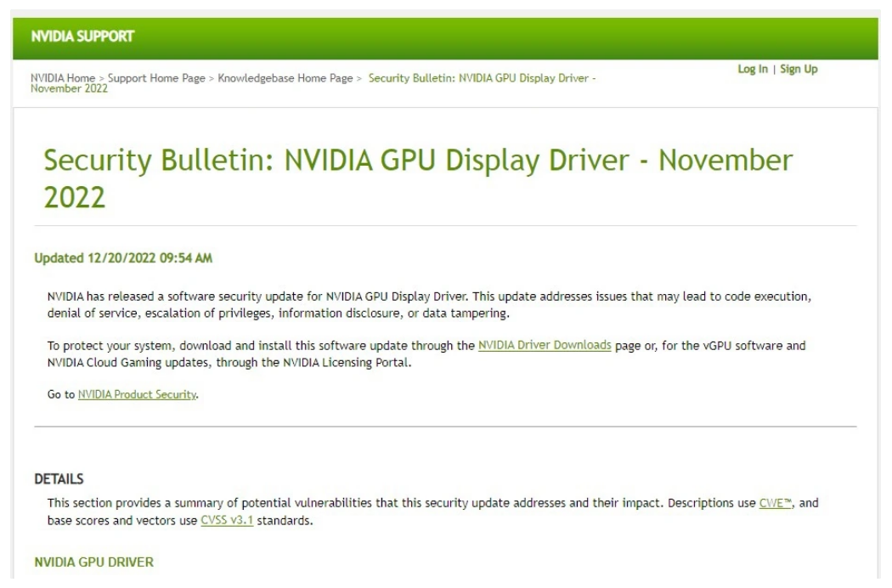Image resolution: width=892 pixels, height=588 pixels.
Task: Click the NVIDIA GPU DRIVER subheading
Action: coord(93,563)
